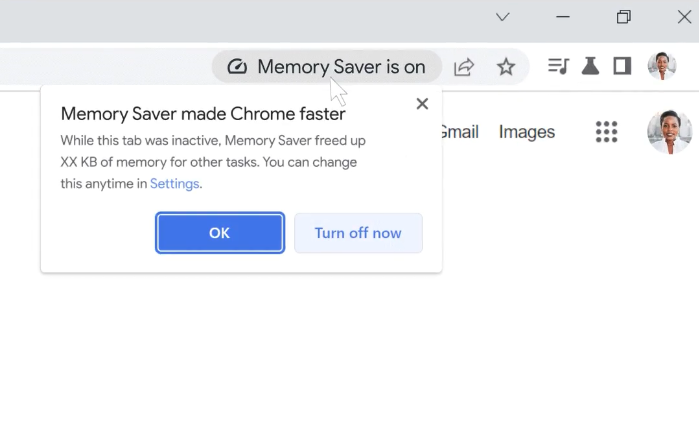This screenshot has height=446, width=699.
Task: Expand tab search chevron in title bar
Action: pos(502,17)
